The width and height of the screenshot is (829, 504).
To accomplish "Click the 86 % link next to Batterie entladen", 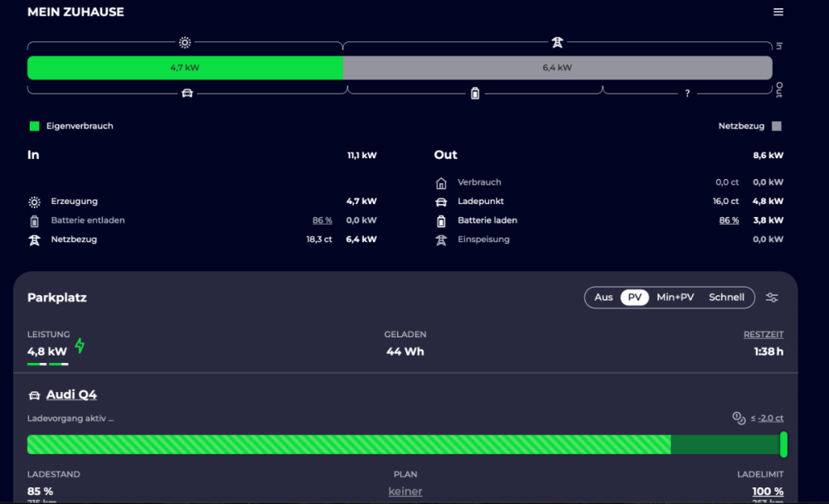I will tap(322, 220).
